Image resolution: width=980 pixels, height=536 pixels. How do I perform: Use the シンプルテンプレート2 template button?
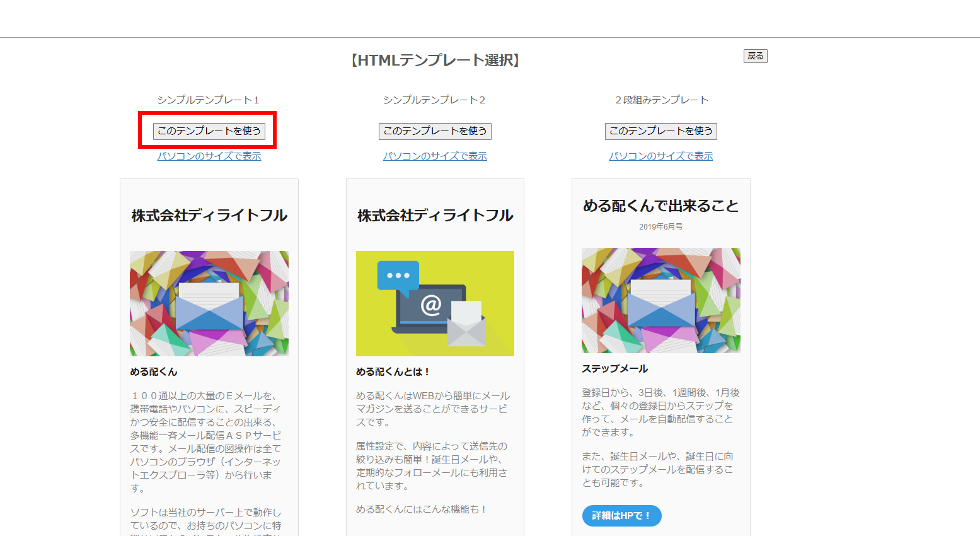(435, 131)
